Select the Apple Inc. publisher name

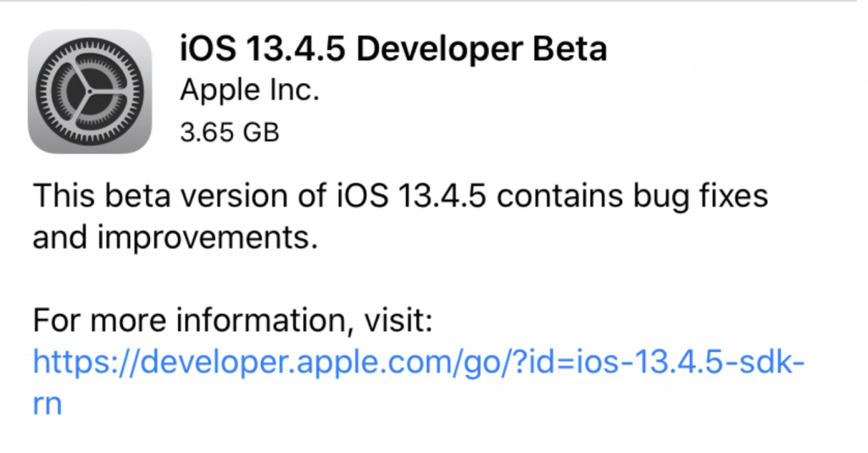[250, 91]
